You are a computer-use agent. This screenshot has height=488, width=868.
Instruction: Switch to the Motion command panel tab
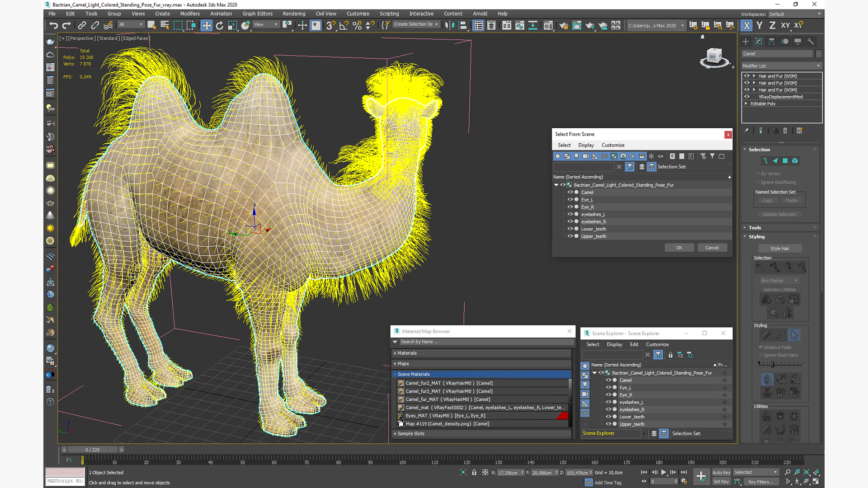(785, 42)
